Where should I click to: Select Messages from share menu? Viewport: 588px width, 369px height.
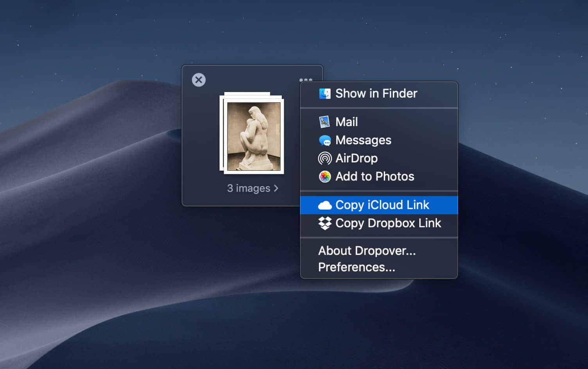pyautogui.click(x=379, y=140)
